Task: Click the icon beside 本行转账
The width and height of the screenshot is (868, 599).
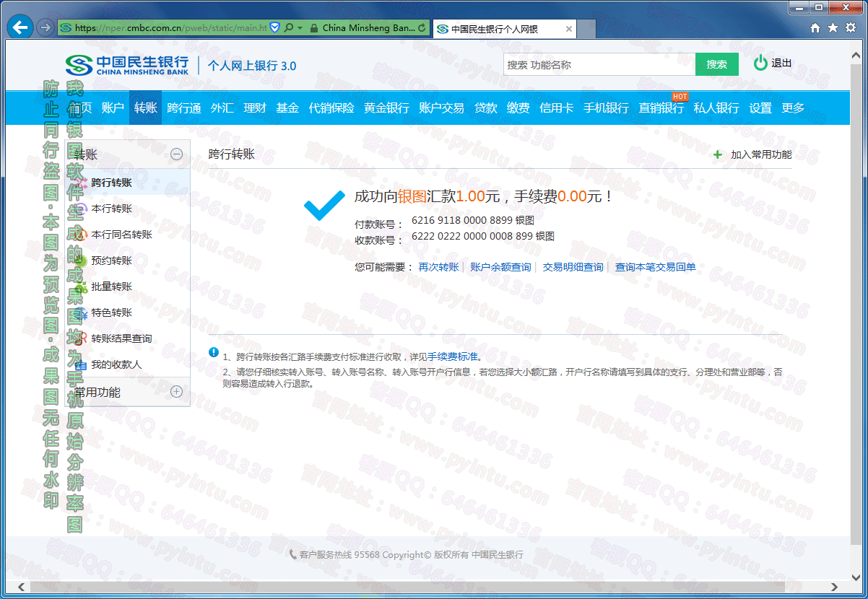Action: [x=81, y=209]
